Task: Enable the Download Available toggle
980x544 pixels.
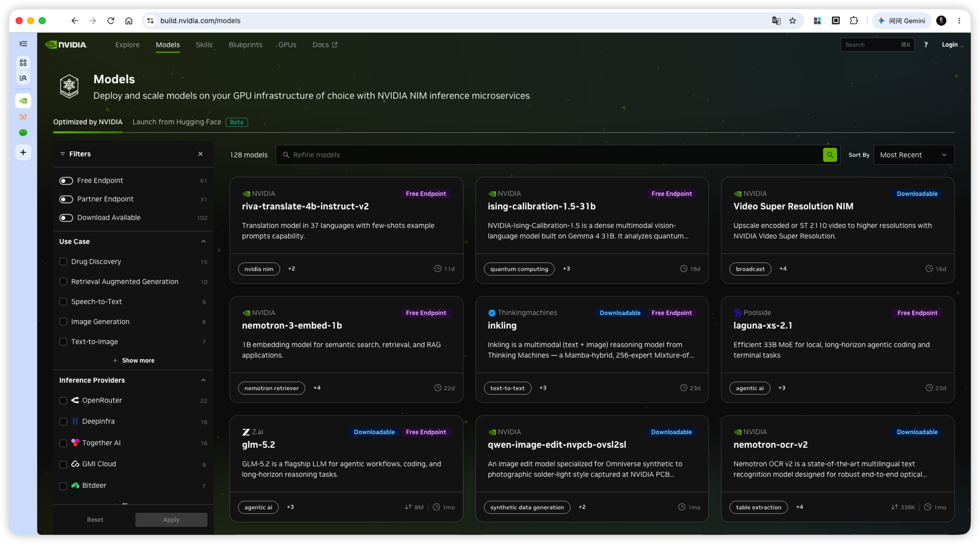Action: pos(66,218)
